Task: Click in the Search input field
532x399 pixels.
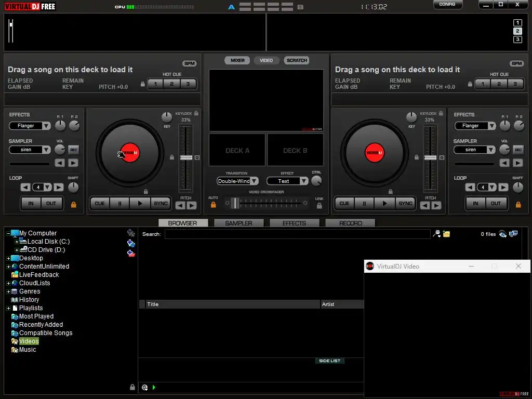Action: pos(298,234)
